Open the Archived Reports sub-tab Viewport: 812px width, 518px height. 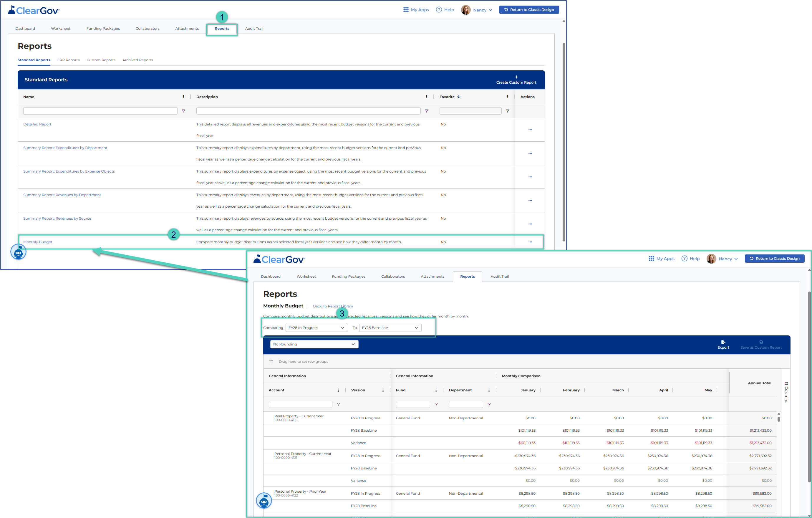137,60
